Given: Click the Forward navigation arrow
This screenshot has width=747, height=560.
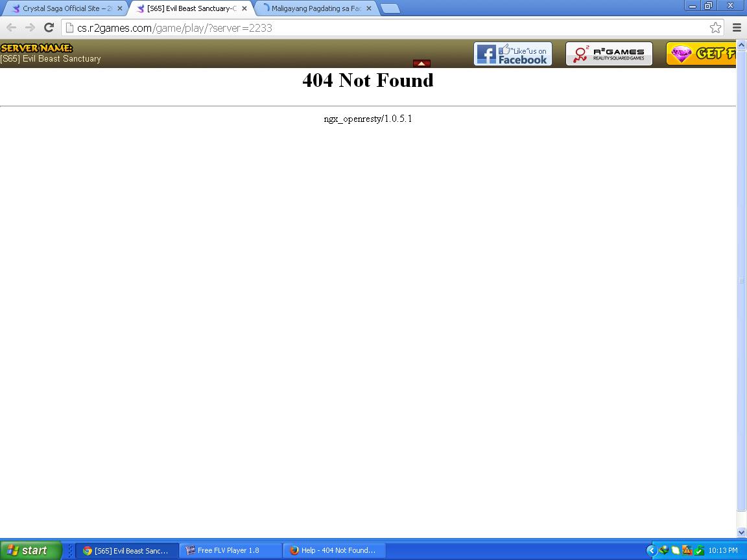Looking at the screenshot, I should [30, 27].
